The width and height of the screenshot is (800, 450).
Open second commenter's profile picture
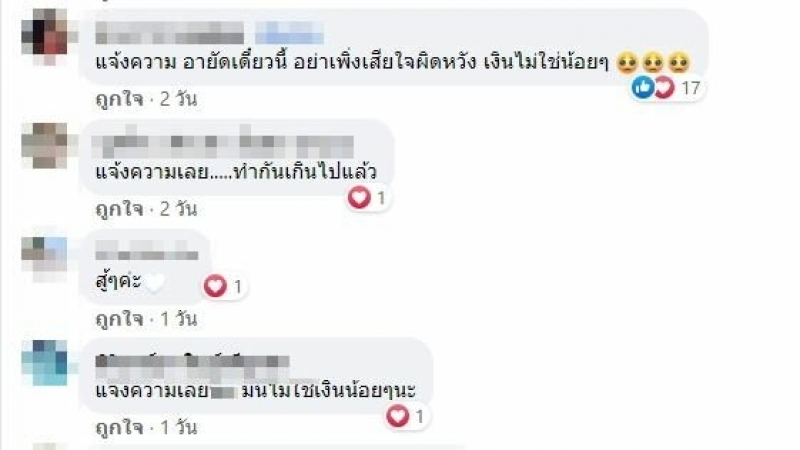pyautogui.click(x=45, y=145)
